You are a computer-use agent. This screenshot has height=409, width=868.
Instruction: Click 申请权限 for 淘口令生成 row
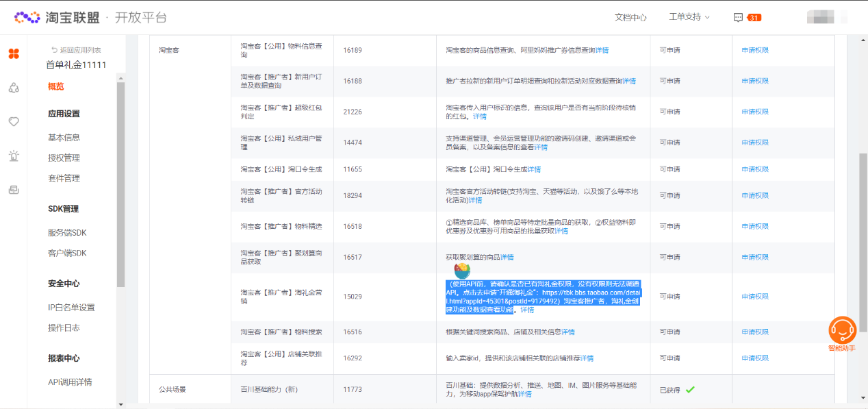755,169
